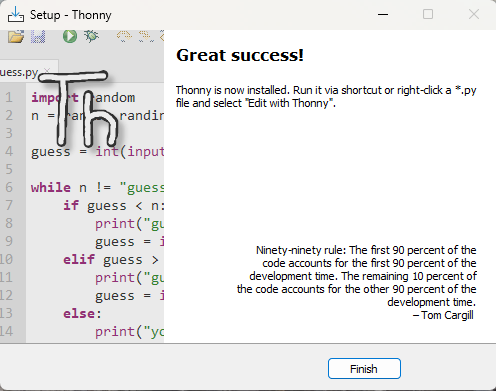Minimize the Setup - Thonny window
The width and height of the screenshot is (496, 391).
tap(383, 15)
